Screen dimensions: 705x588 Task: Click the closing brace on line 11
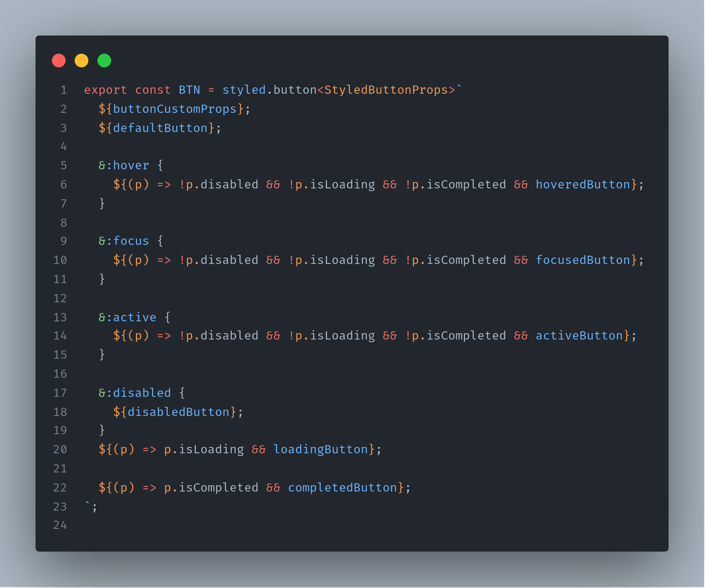tap(102, 279)
